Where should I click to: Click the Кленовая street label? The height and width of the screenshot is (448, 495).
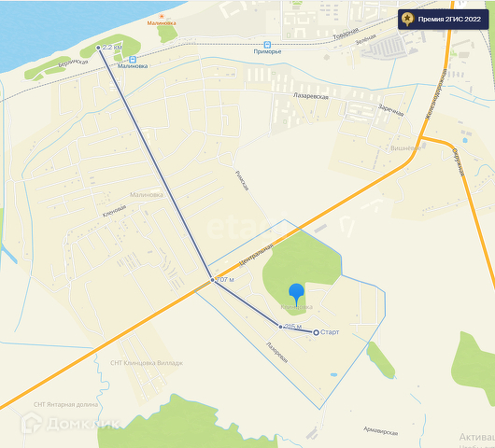click(114, 211)
